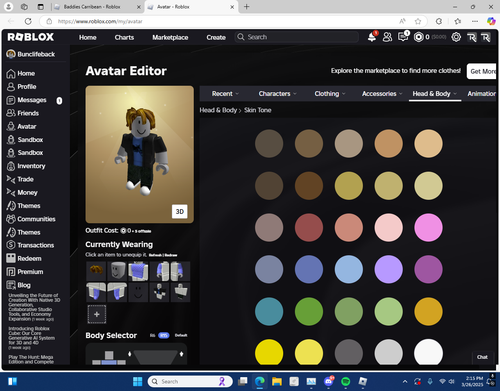500x391 pixels.
Task: Click the Default body selector link
Action: [181, 335]
